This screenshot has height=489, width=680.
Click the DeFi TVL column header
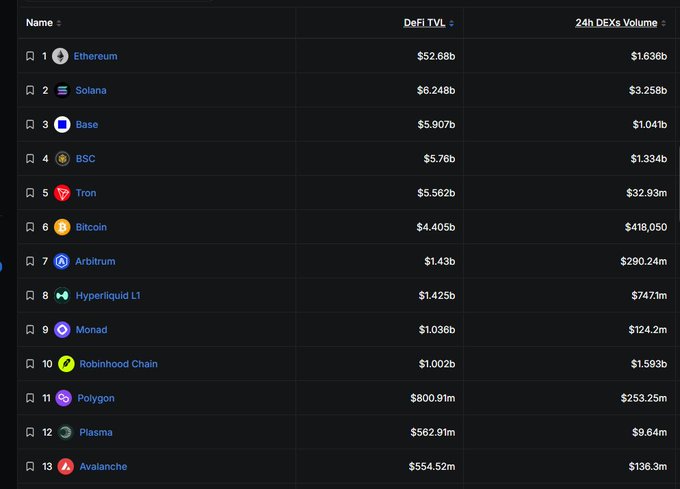pos(425,23)
